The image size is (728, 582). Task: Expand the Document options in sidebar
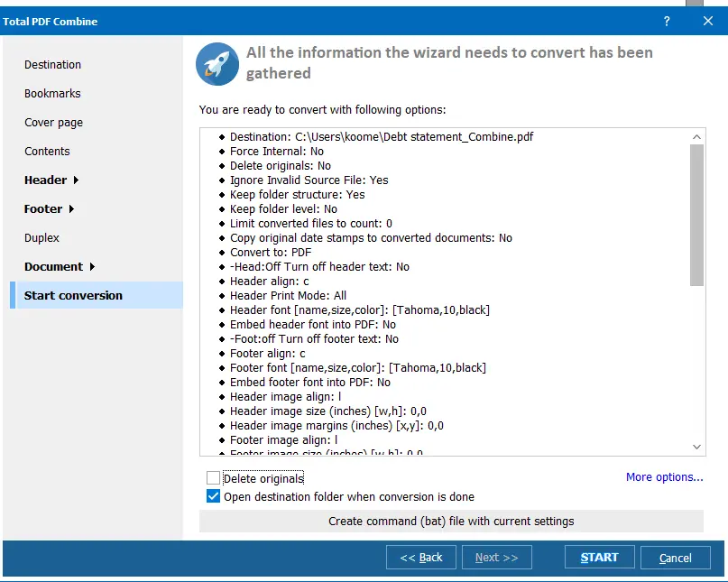52,266
